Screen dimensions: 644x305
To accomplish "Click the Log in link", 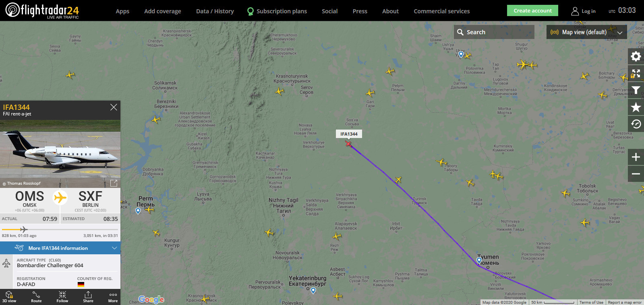I will [584, 11].
